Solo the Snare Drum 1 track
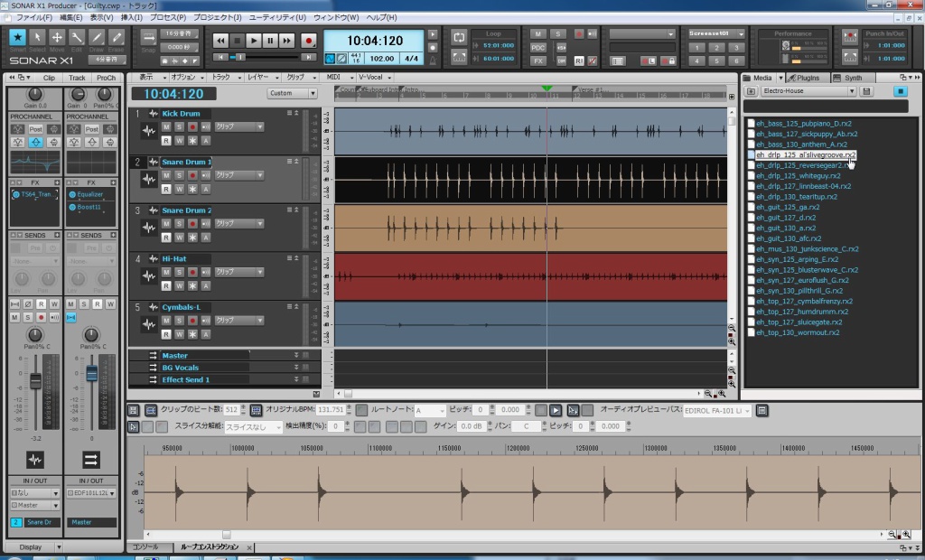This screenshot has height=560, width=925. (180, 175)
